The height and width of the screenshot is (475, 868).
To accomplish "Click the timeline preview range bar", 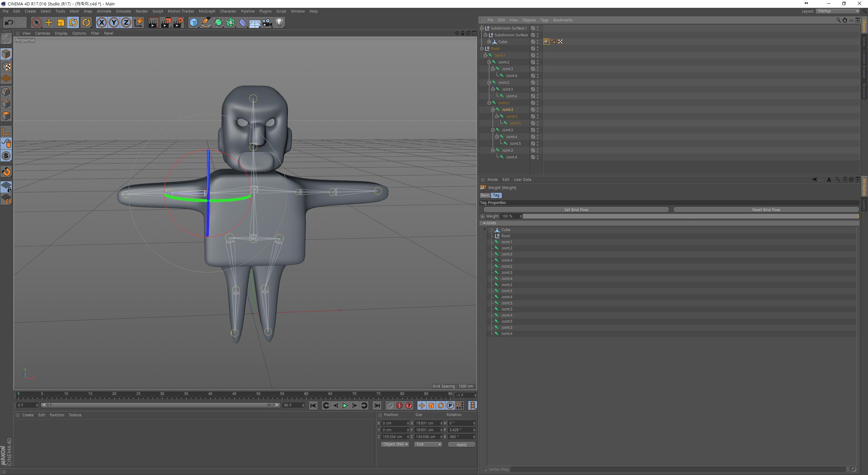I will [160, 405].
